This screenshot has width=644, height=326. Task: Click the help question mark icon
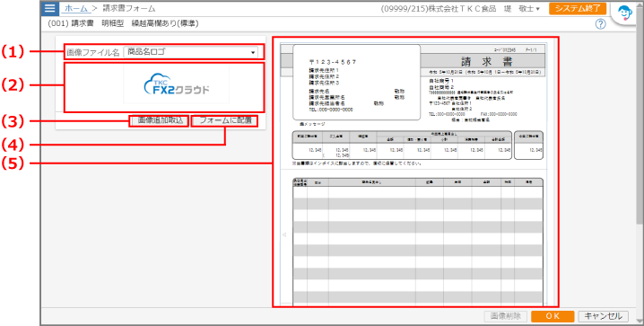coord(600,24)
